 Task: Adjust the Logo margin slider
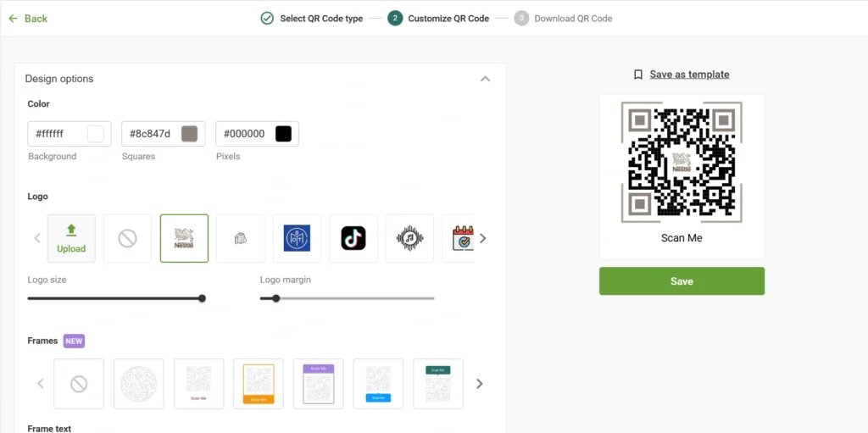click(x=347, y=298)
